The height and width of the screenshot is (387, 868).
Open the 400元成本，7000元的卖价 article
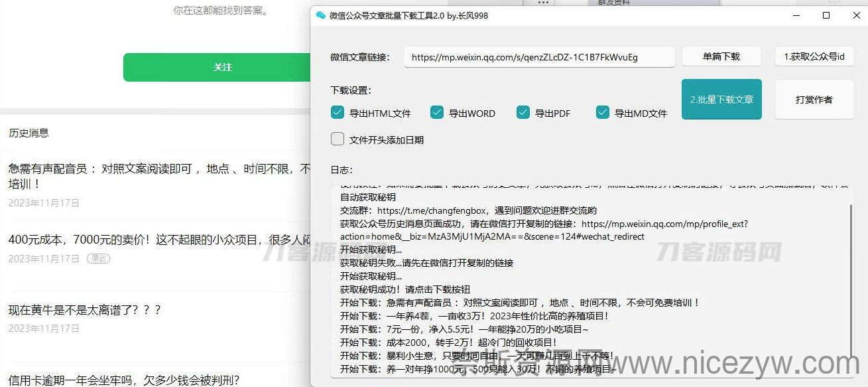coord(159,240)
